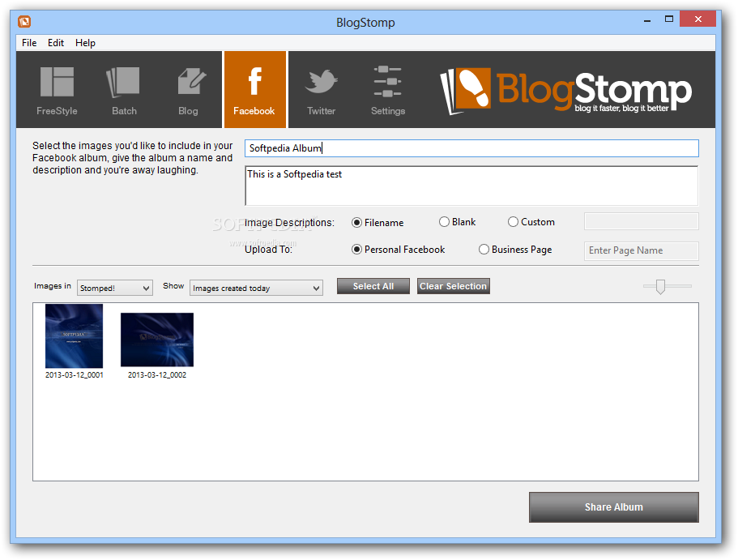Minimize the BlogStomp window

pyautogui.click(x=647, y=20)
